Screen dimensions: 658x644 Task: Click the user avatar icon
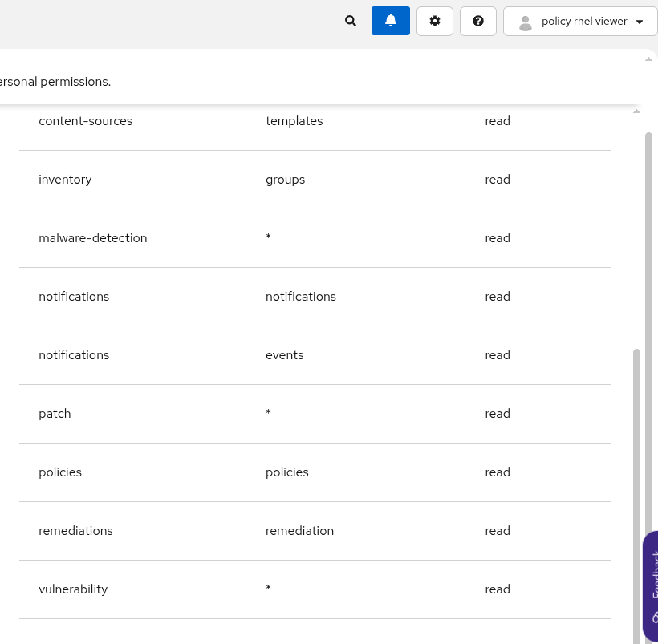point(526,22)
